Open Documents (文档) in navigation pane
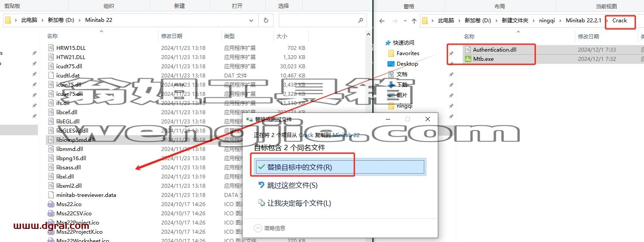Image resolution: width=644 pixels, height=242 pixels. (x=402, y=74)
